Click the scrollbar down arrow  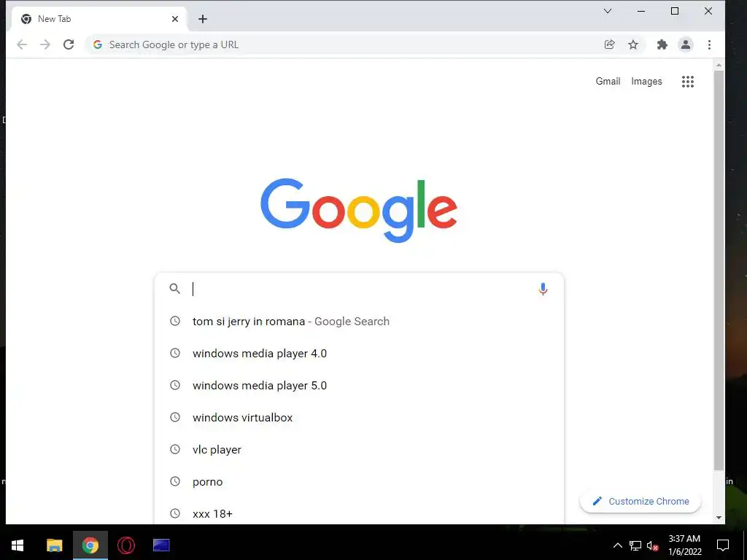point(719,518)
